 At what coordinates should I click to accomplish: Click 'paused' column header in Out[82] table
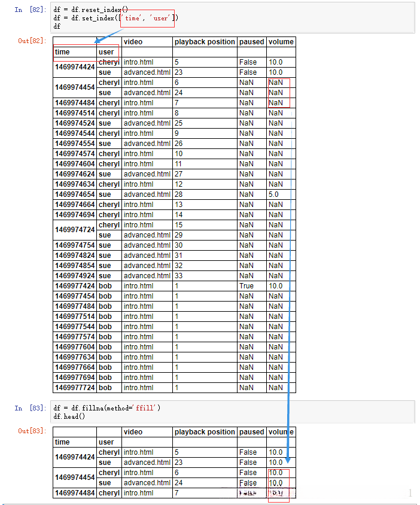coord(251,42)
